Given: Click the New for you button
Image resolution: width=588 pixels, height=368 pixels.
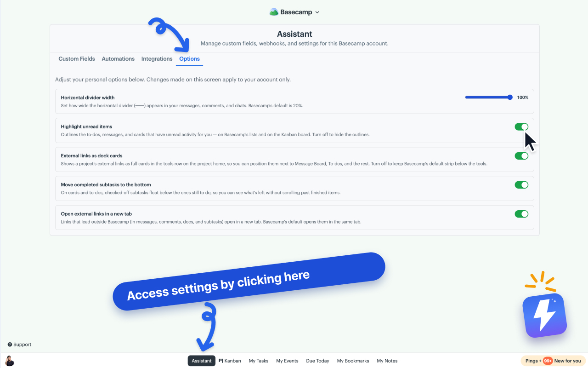Looking at the screenshot, I should click(x=568, y=361).
